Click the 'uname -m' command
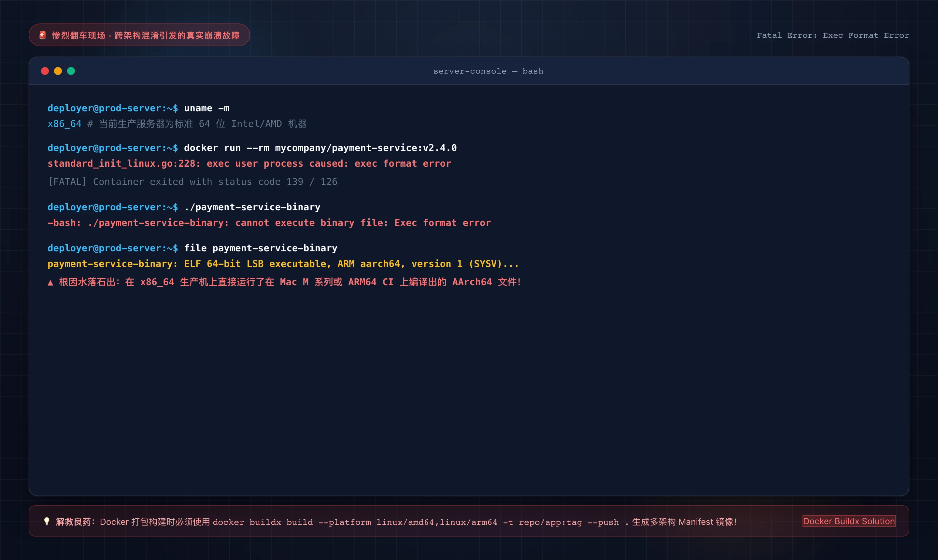Image resolution: width=938 pixels, height=560 pixels. tap(207, 108)
